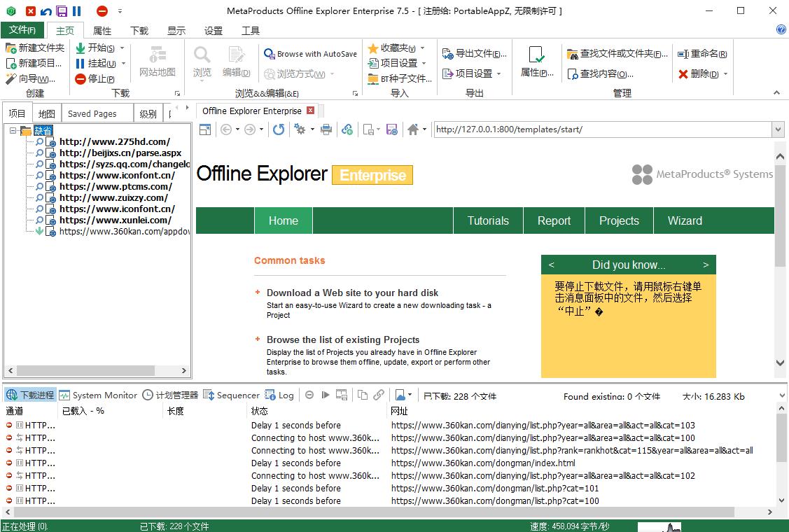Select project http://beijixs.cn/parse.aspx
The height and width of the screenshot is (532, 789).
[x=120, y=153]
